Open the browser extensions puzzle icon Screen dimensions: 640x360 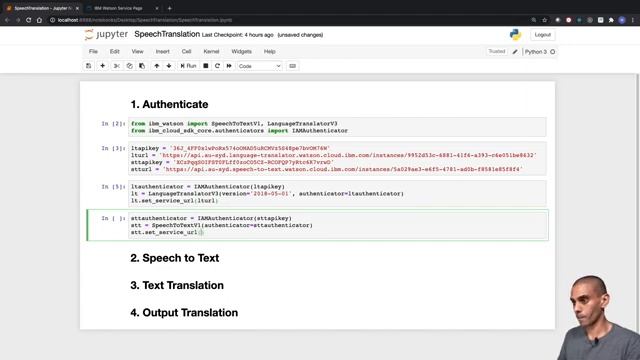[x=611, y=20]
